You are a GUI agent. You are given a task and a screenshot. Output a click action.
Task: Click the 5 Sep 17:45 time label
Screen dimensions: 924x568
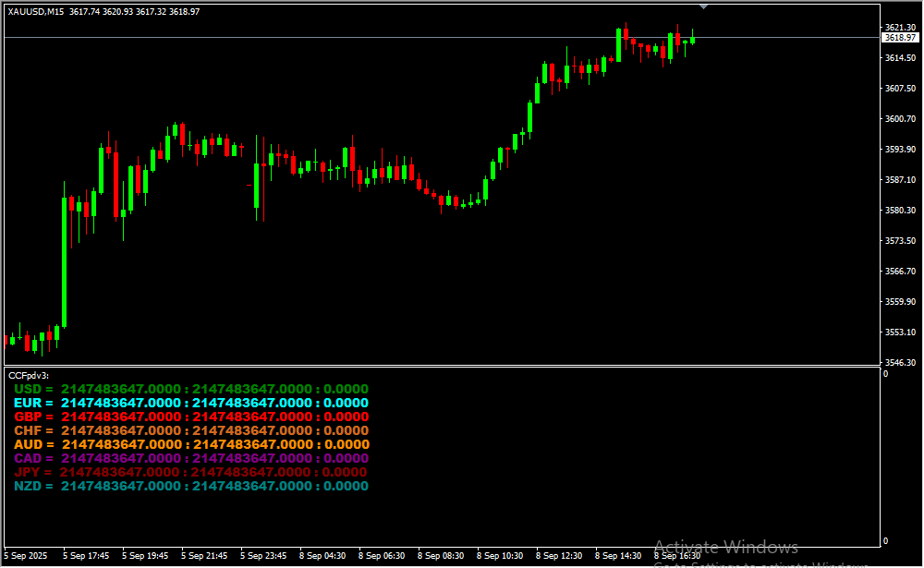(86, 556)
